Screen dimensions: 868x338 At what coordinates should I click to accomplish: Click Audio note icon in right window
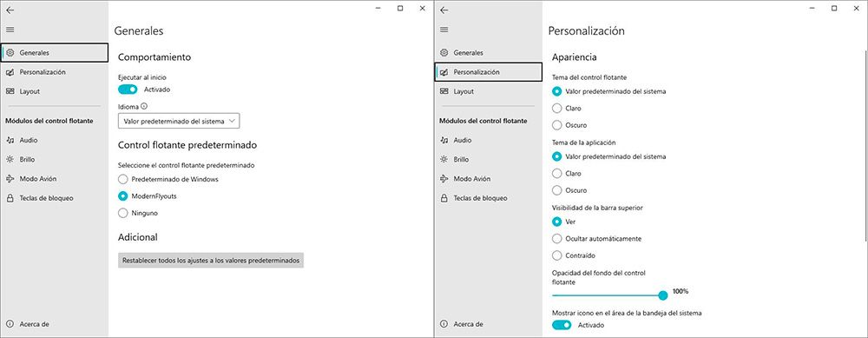pos(444,140)
